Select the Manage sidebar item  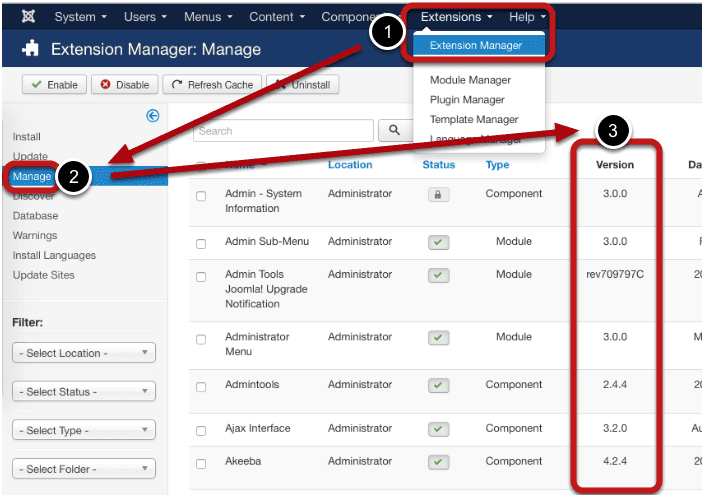(31, 176)
